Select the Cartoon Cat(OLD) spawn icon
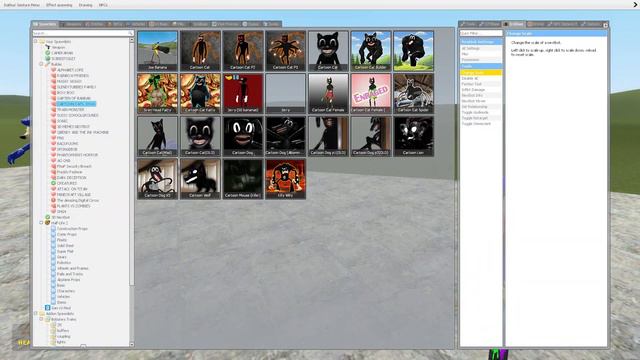 [x=200, y=136]
